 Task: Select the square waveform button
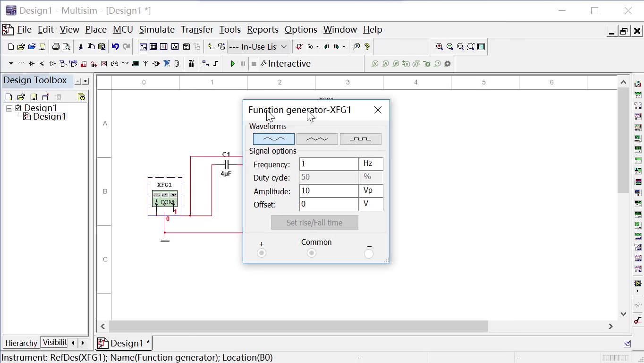(x=361, y=139)
